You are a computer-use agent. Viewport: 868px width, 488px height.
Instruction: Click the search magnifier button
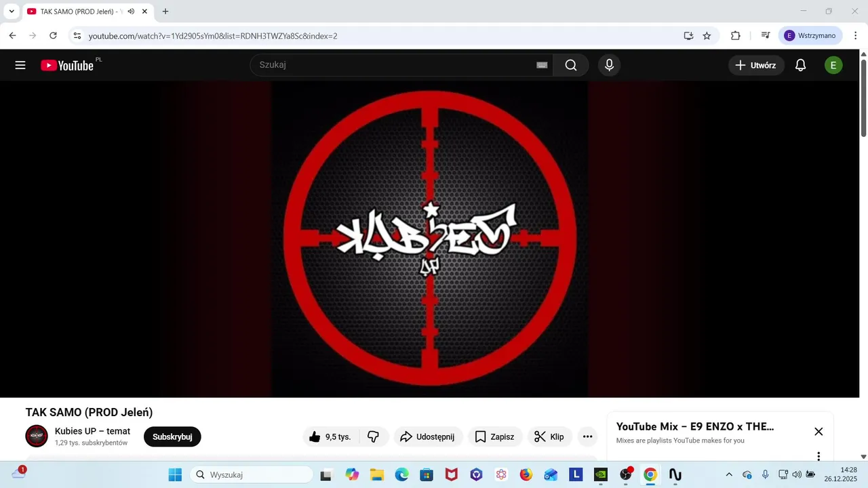click(x=571, y=65)
